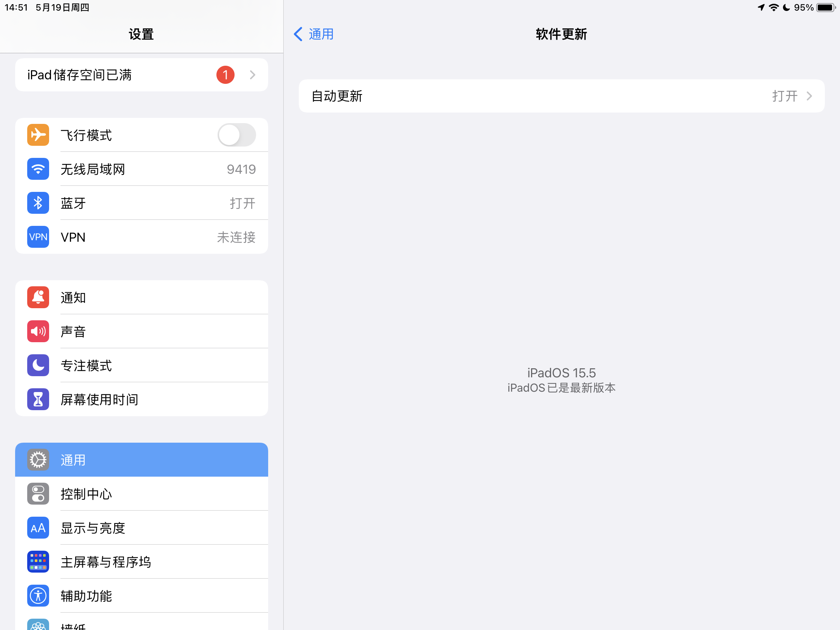The height and width of the screenshot is (630, 840).
Task: Expand the 自动更新 row chevron
Action: click(x=809, y=96)
